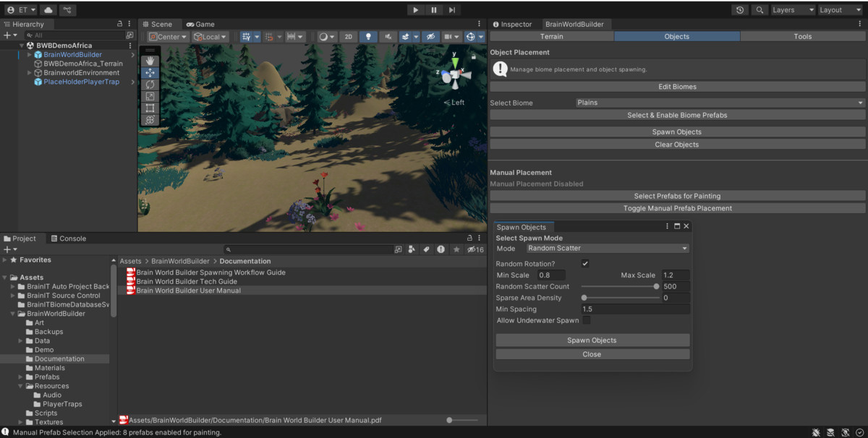
Task: Uncheck Random Rotation checkbox
Action: (x=585, y=264)
